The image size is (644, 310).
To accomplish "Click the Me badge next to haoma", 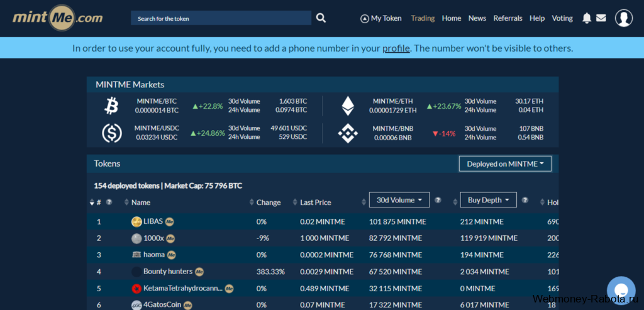I will (172, 255).
